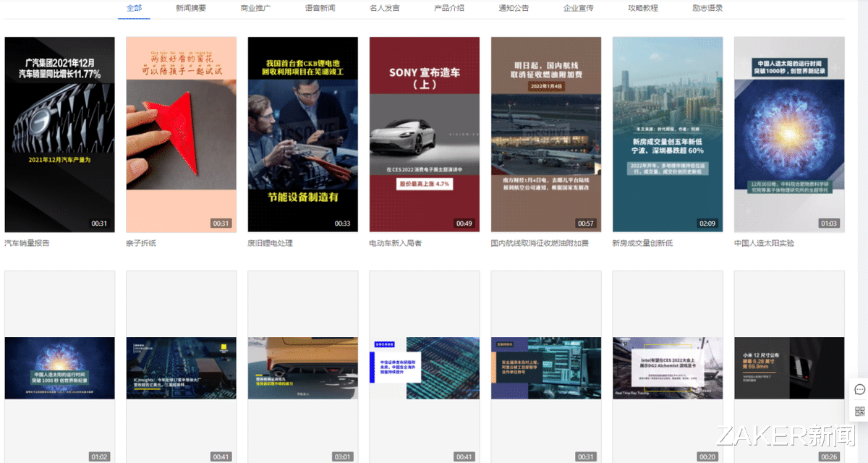Click the 国内航线取消征收燃油附加费 title text
The image size is (868, 463).
[x=540, y=243]
